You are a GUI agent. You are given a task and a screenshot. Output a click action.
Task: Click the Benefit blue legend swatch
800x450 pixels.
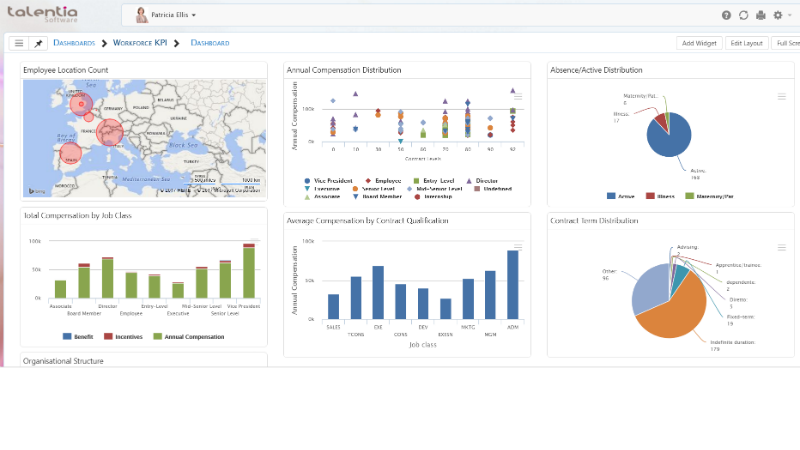click(x=67, y=337)
